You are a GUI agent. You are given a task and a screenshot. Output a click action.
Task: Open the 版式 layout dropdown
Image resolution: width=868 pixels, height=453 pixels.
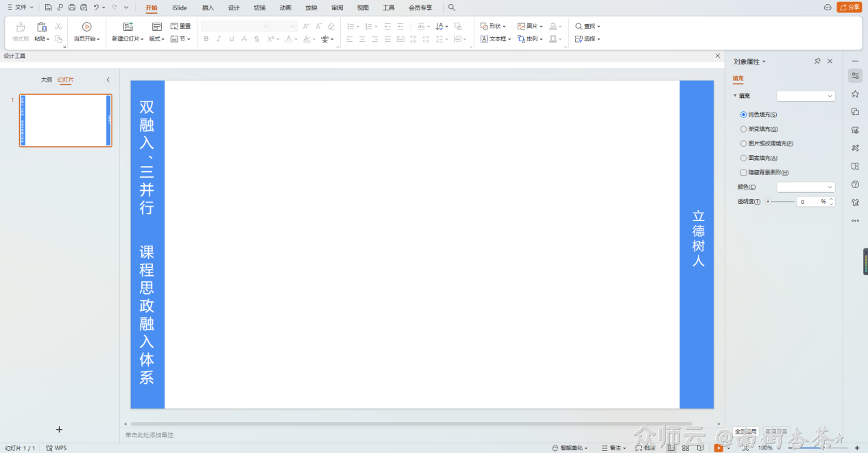[157, 39]
